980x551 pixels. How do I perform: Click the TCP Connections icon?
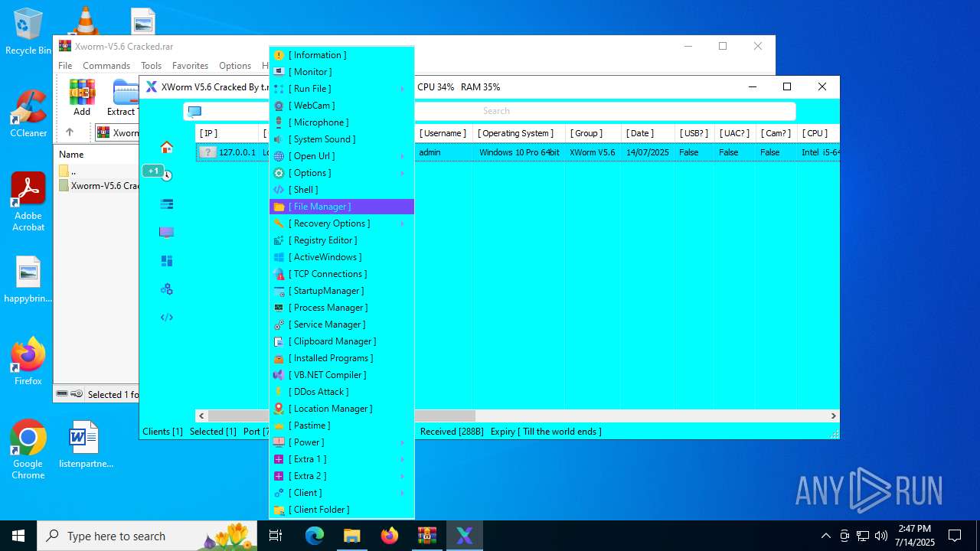279,274
